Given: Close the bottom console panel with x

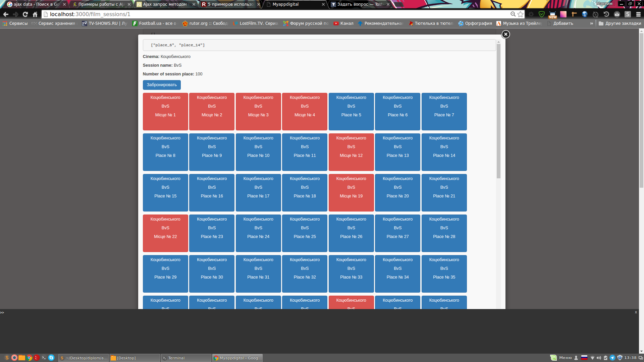Looking at the screenshot, I should pos(636,312).
